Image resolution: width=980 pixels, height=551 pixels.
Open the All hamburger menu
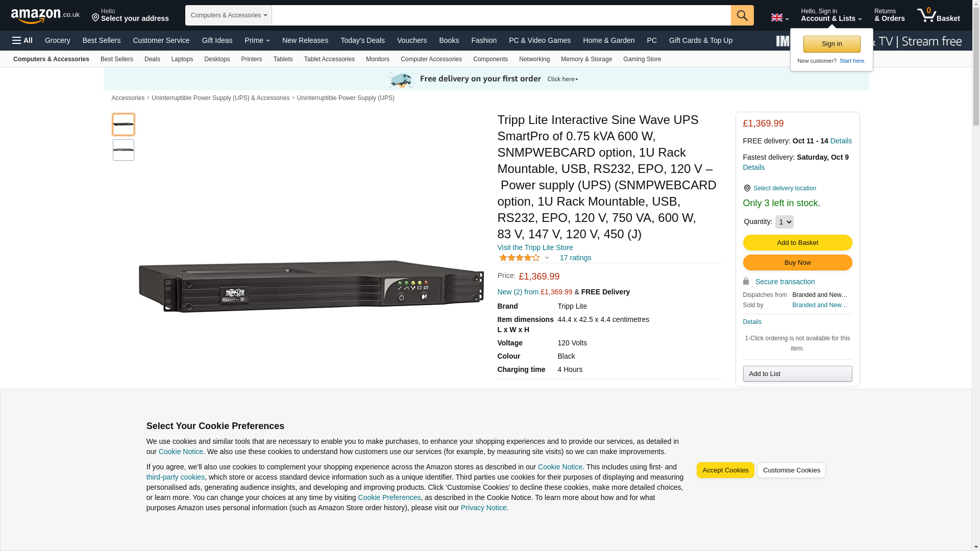click(22, 40)
